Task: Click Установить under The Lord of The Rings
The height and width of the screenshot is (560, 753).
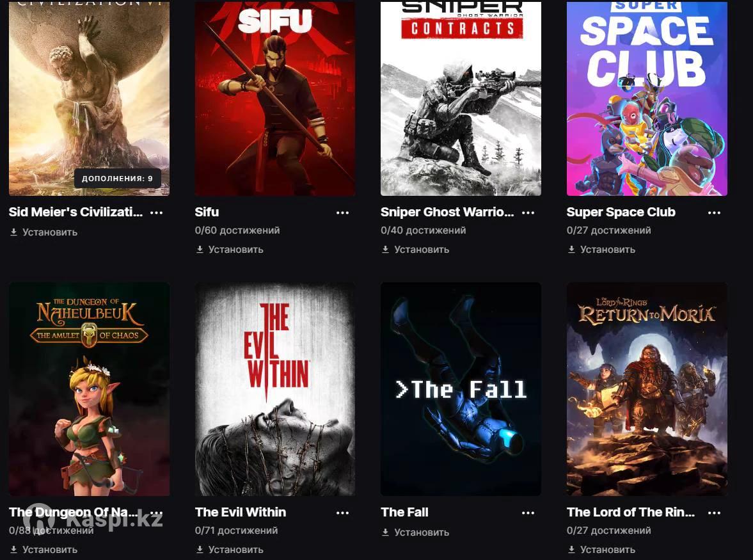Action: [601, 550]
